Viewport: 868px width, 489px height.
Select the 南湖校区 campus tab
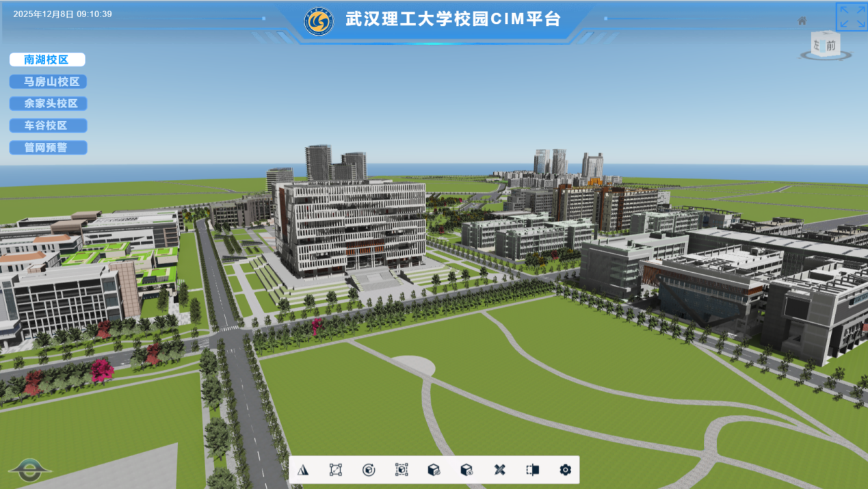47,60
